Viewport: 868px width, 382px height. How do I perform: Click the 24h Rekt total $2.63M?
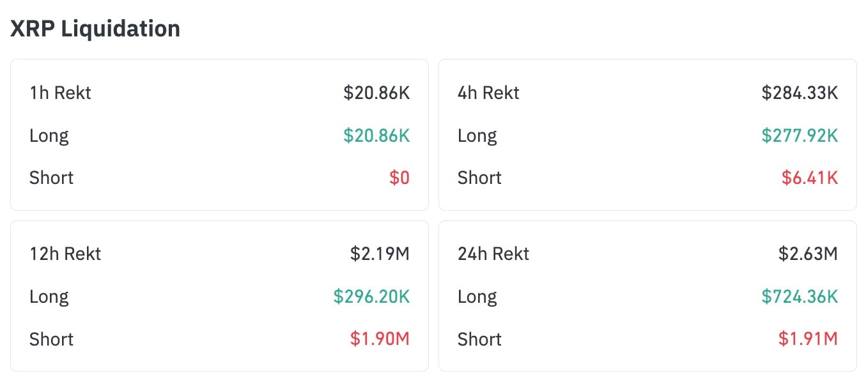(x=808, y=254)
